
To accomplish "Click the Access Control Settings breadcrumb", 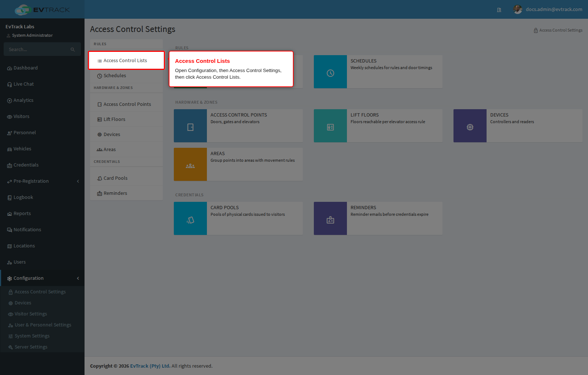I will 558,31.
